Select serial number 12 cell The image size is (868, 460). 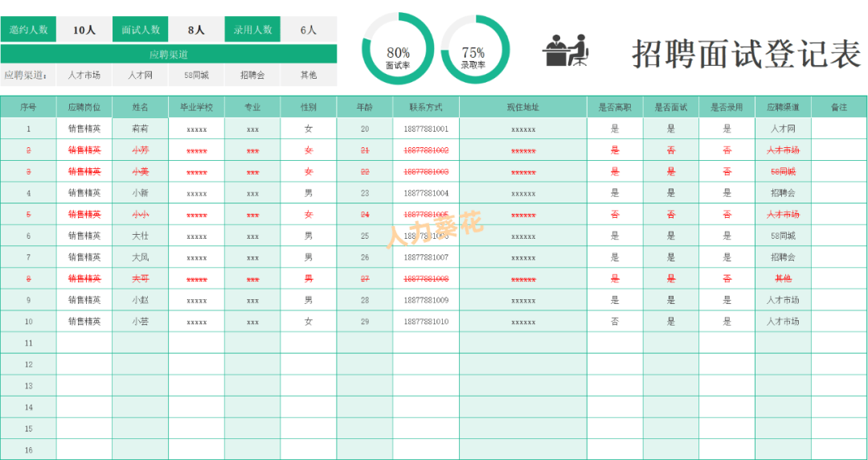(x=28, y=364)
